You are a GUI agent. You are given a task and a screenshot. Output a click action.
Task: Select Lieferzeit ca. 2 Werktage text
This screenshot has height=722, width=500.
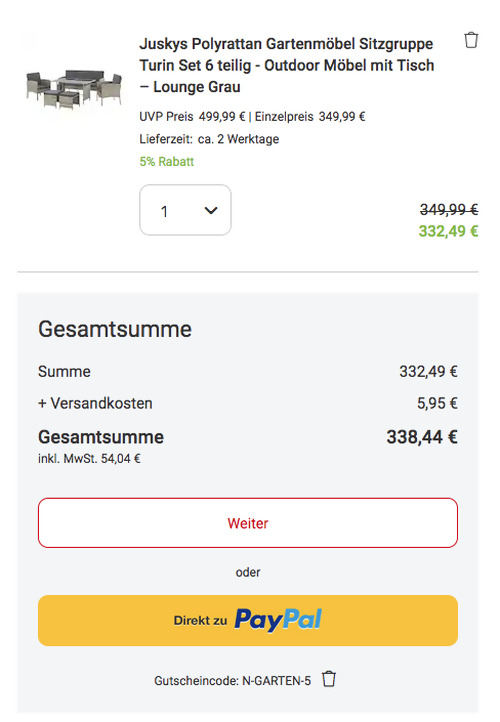click(x=209, y=139)
